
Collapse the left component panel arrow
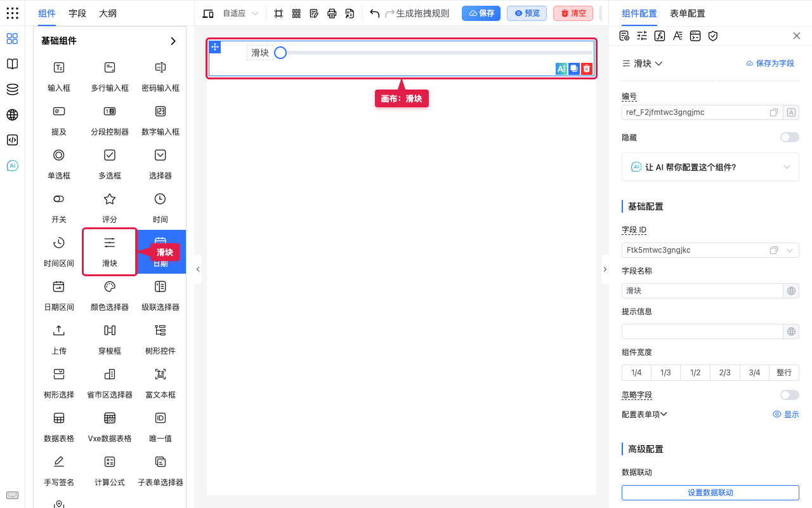pos(198,269)
